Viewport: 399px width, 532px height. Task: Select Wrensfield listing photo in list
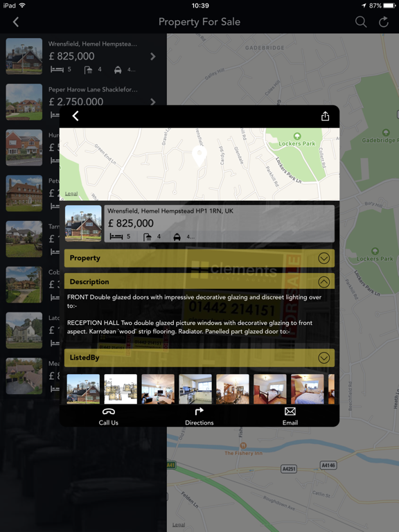point(24,56)
